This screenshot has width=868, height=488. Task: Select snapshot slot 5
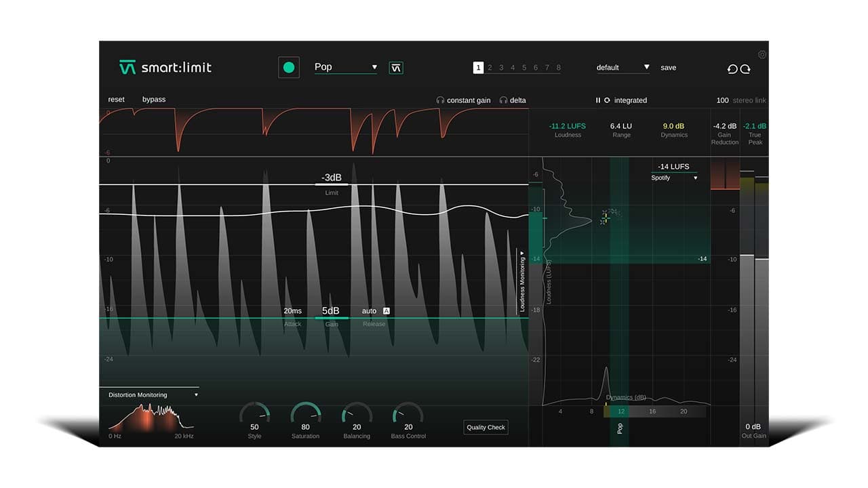pyautogui.click(x=523, y=68)
